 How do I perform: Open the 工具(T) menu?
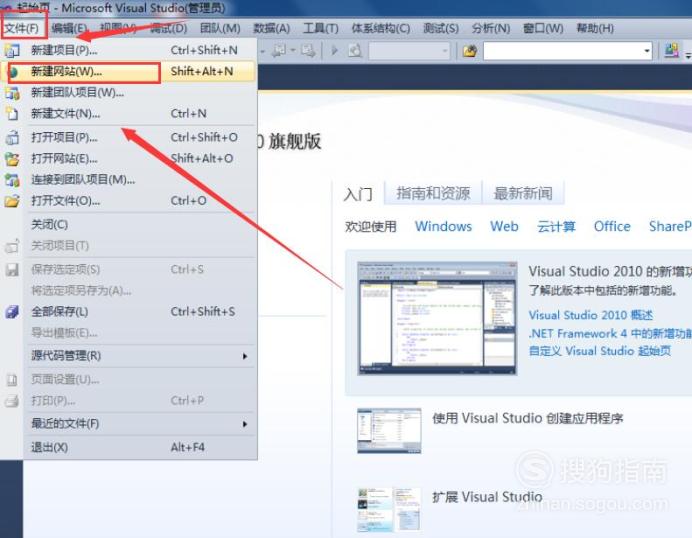[321, 28]
